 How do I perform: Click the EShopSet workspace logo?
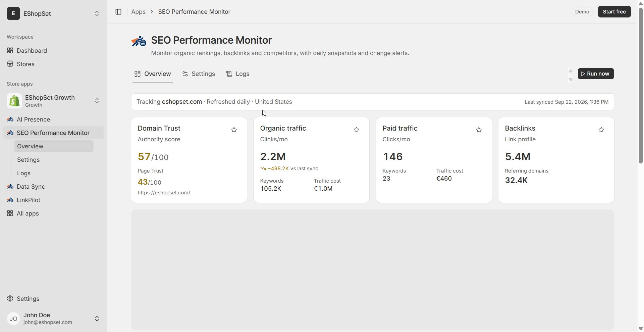(13, 13)
